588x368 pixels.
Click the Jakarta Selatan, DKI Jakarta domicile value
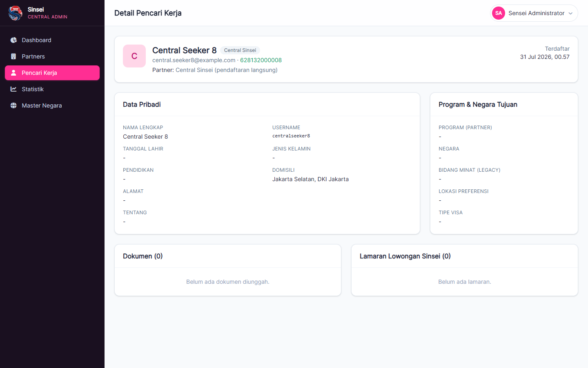tap(310, 179)
